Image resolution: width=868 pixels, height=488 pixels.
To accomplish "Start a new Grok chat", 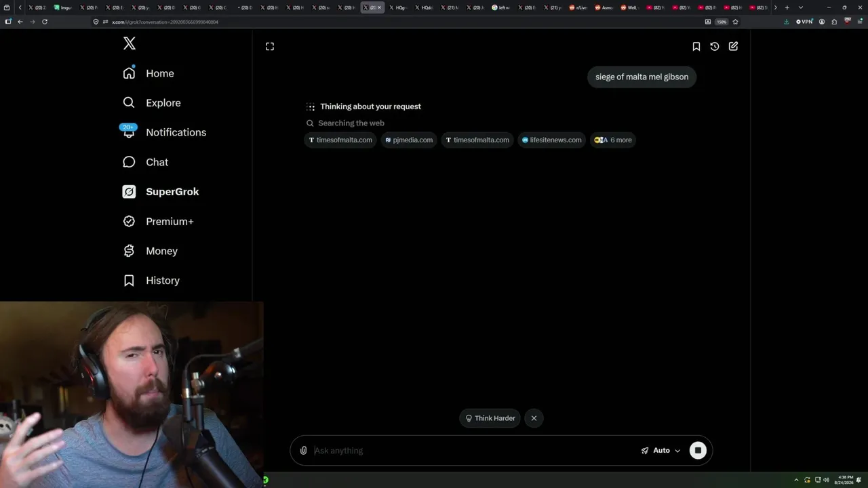I will point(733,46).
